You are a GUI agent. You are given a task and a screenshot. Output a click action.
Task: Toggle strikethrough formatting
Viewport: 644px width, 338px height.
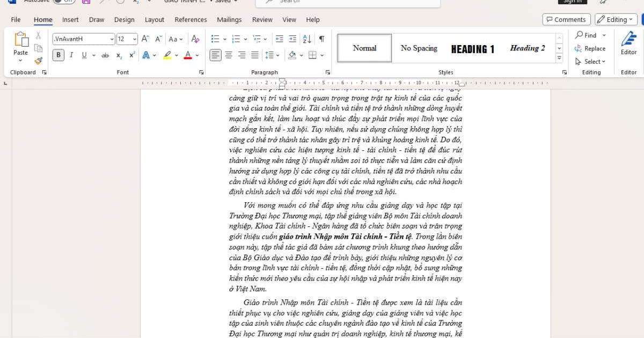click(105, 55)
